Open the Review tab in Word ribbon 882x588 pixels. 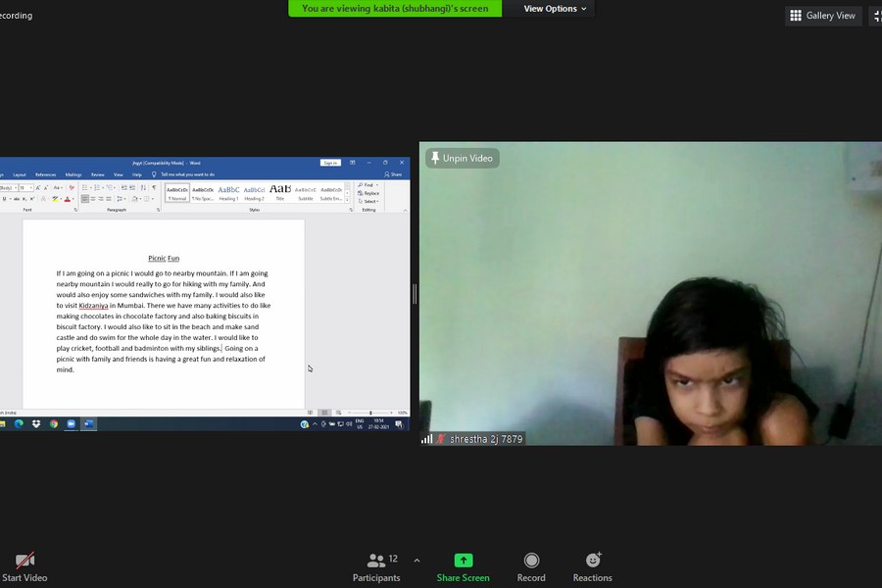[97, 174]
